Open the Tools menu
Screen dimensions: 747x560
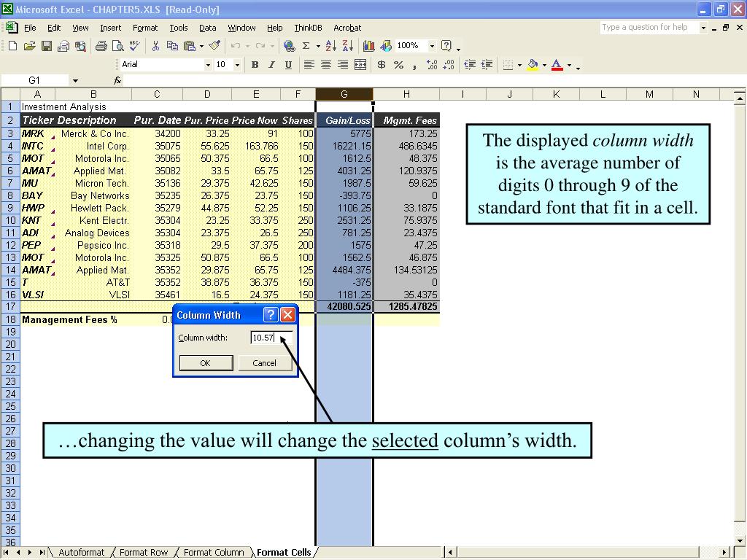click(179, 28)
